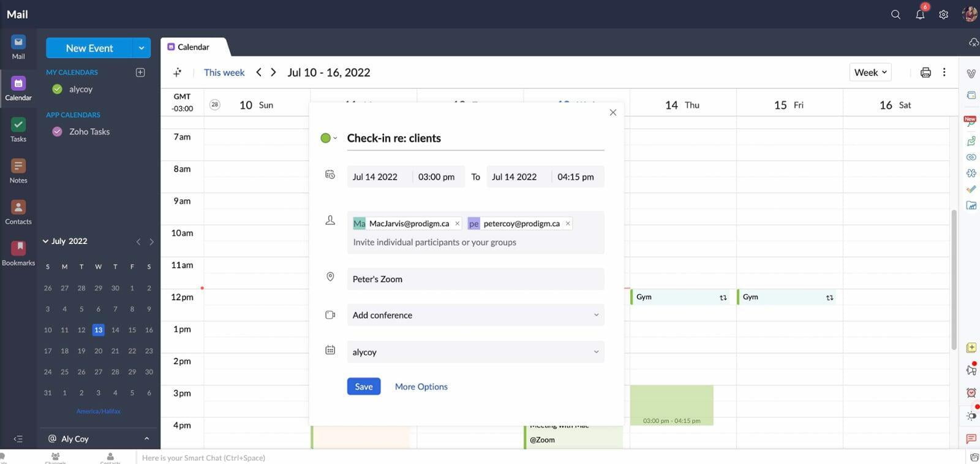Toggle the alycoy calendar visibility
The height and width of the screenshot is (464, 980).
[x=58, y=89]
